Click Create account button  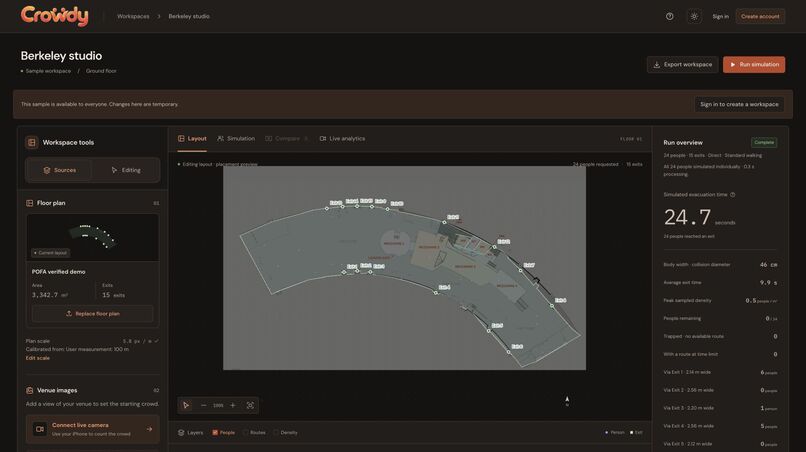coord(760,16)
